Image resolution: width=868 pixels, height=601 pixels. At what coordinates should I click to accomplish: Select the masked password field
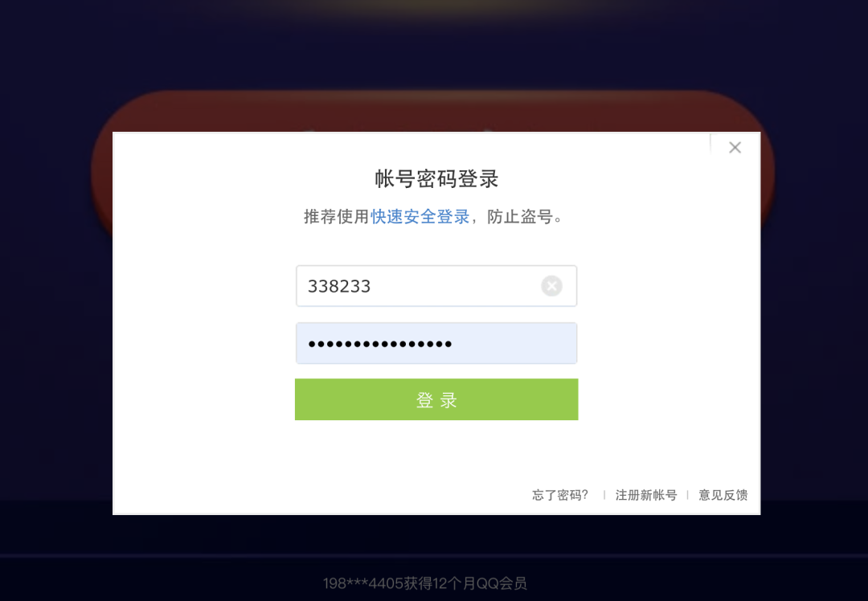[x=436, y=343]
